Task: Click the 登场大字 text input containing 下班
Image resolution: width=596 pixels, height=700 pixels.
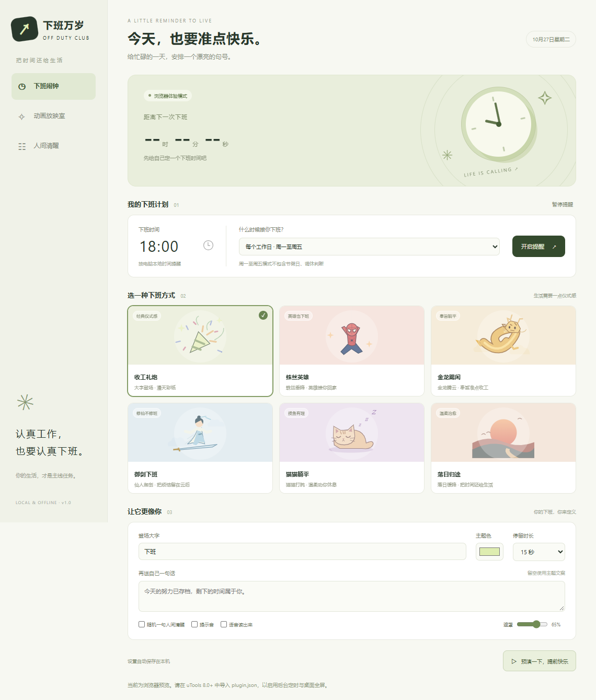Action: (x=302, y=552)
